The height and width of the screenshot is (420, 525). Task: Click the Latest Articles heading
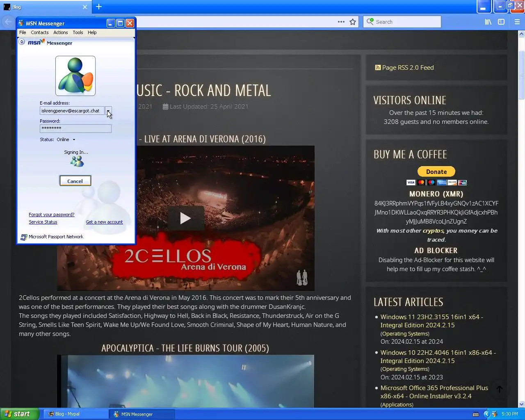[x=409, y=302]
